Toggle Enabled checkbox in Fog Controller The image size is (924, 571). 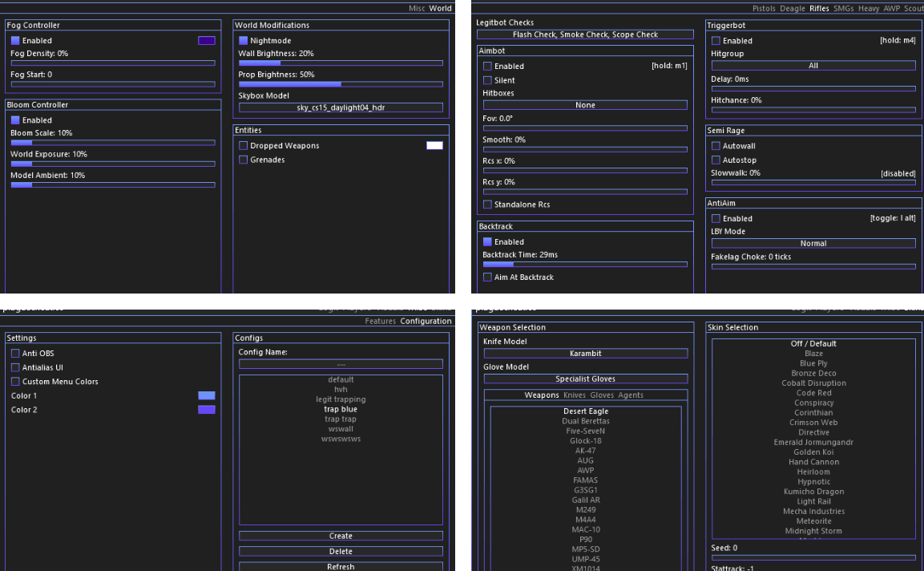pos(15,41)
